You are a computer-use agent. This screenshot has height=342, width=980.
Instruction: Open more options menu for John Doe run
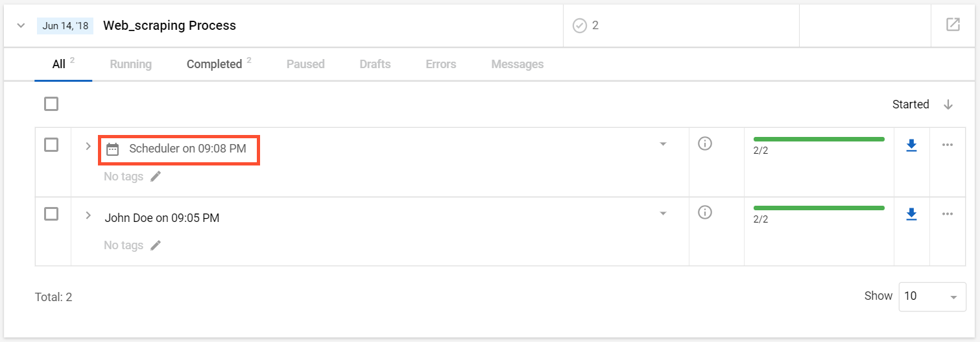[948, 214]
